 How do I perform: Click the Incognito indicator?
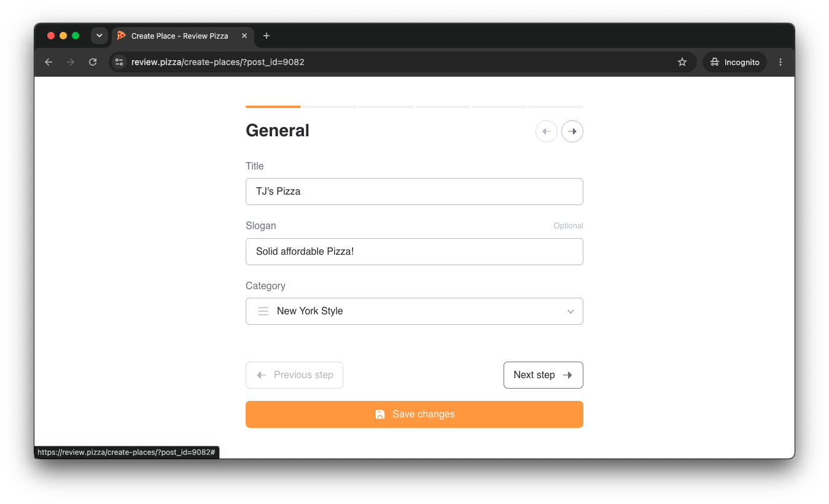(734, 62)
